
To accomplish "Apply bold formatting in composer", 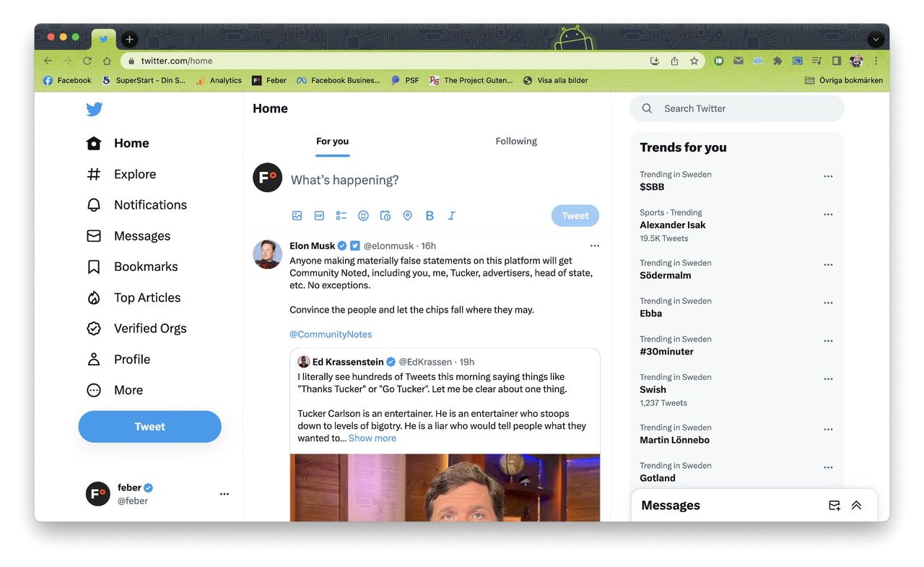I will point(430,215).
